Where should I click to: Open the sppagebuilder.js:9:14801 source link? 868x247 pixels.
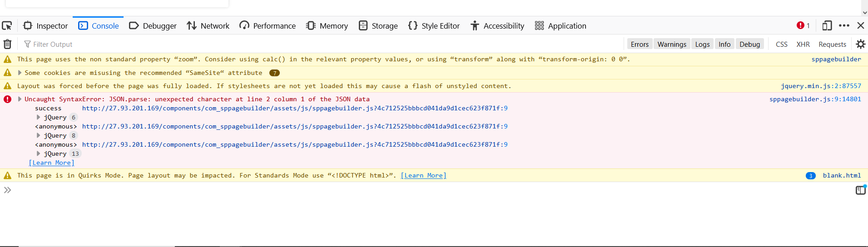815,99
